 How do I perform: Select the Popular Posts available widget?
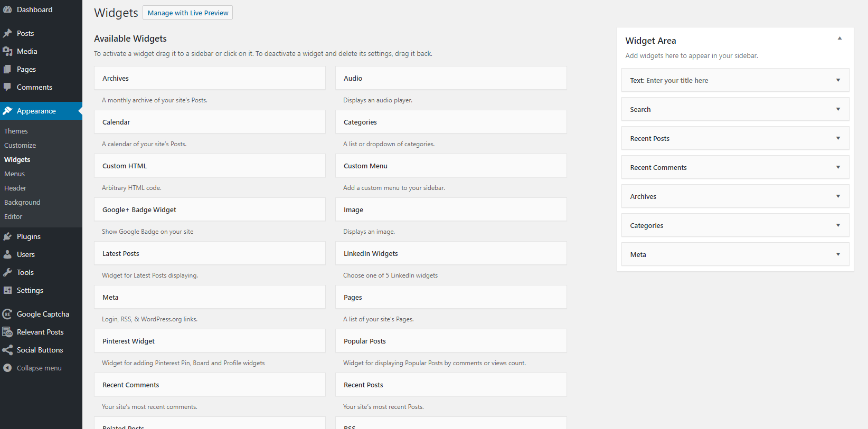coord(451,341)
